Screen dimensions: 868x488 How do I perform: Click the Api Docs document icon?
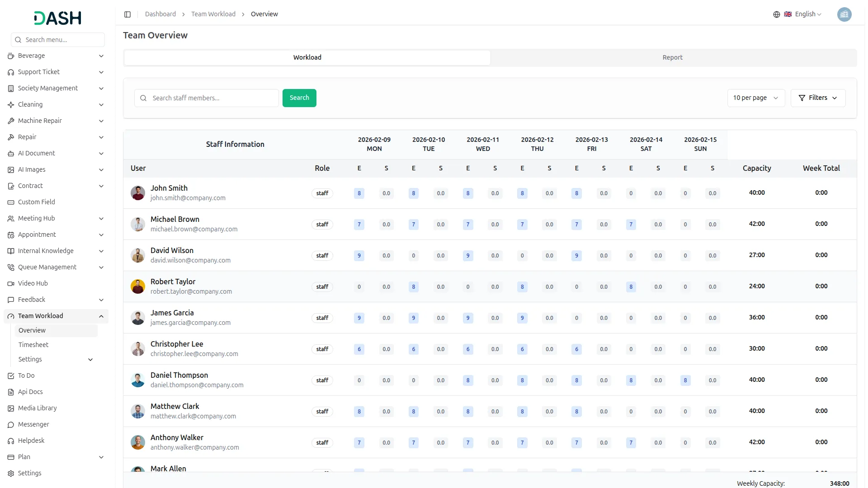11,392
